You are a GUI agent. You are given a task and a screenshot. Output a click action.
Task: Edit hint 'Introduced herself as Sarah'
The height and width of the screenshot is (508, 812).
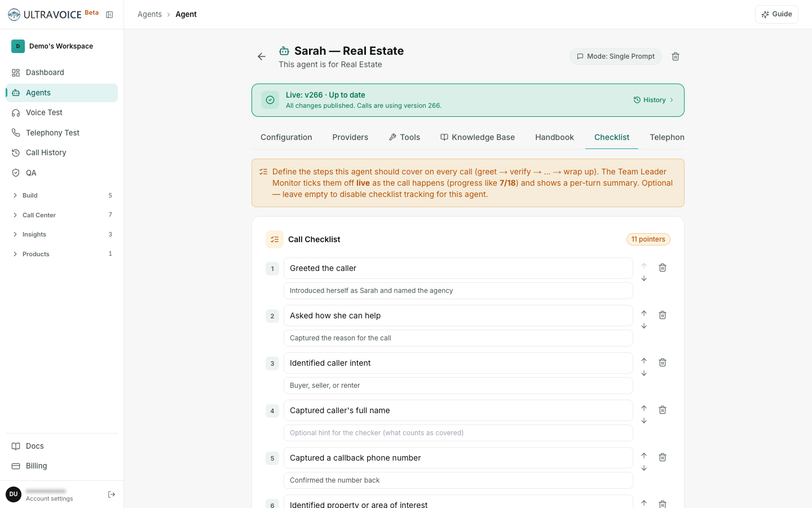(x=458, y=291)
